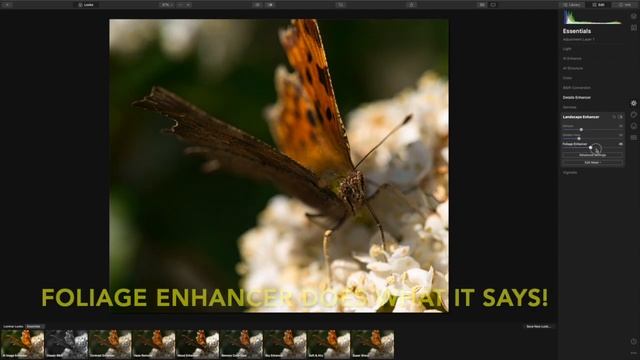This screenshot has width=640, height=360.
Task: Switch to the Info tab
Action: tap(625, 5)
